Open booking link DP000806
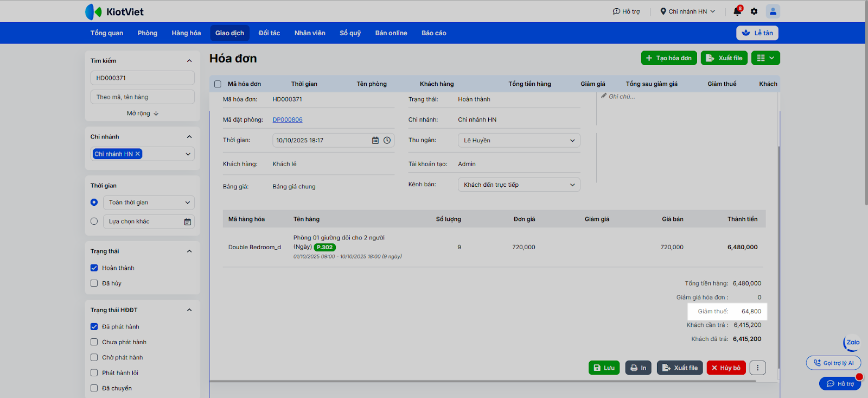The width and height of the screenshot is (868, 398). coord(288,120)
